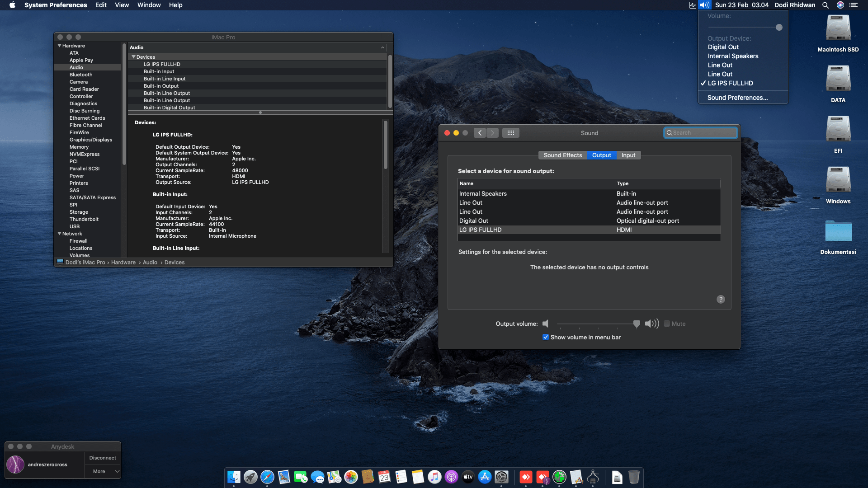This screenshot has height=488, width=868.
Task: Click Hardware in the bottom path bar
Action: coord(123,263)
